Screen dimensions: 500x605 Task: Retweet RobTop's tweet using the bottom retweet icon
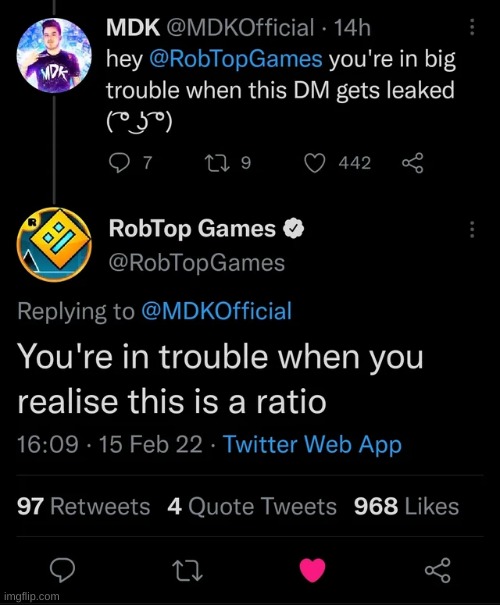187,571
